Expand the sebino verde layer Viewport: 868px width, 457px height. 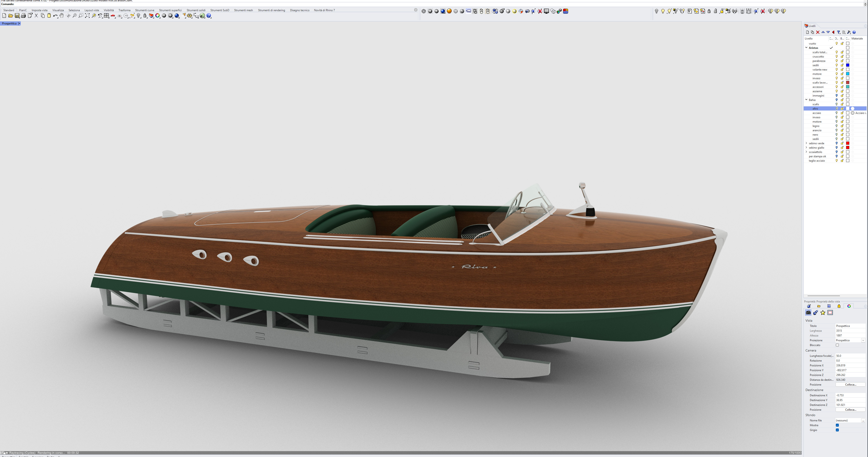click(x=806, y=143)
